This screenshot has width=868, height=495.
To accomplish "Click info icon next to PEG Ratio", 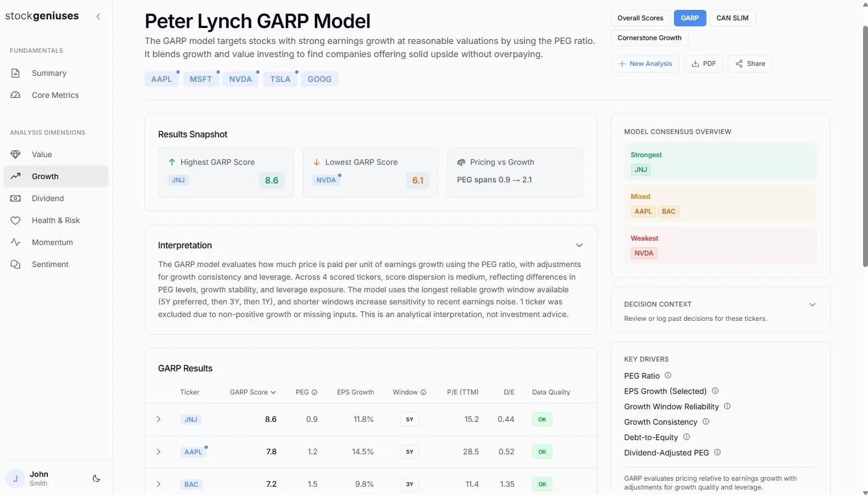I will pyautogui.click(x=668, y=375).
